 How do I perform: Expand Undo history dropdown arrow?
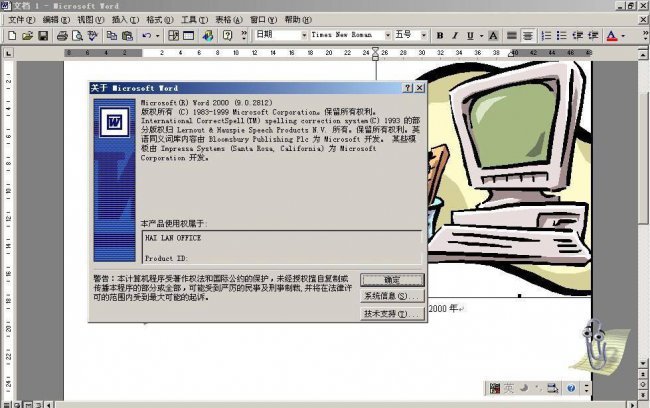click(x=158, y=36)
